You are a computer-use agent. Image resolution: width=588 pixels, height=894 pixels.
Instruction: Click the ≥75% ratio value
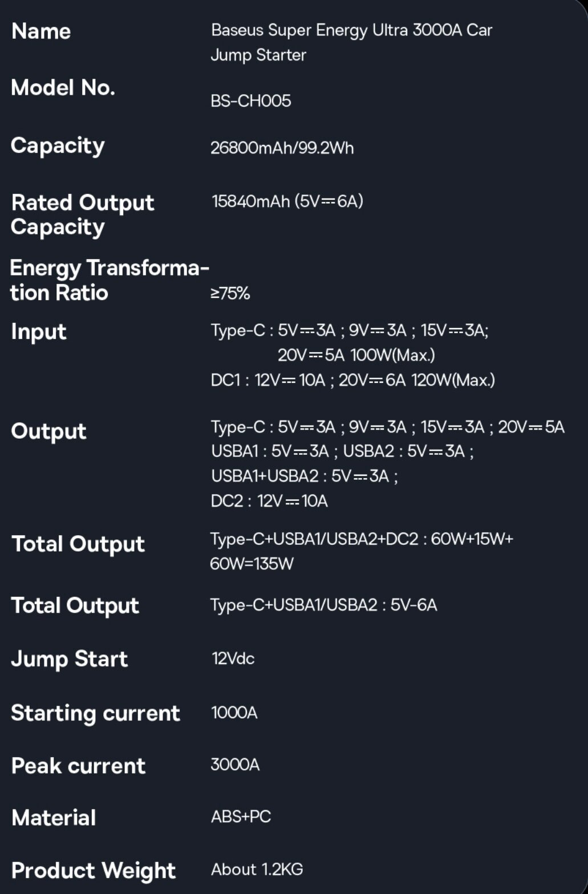tap(230, 293)
